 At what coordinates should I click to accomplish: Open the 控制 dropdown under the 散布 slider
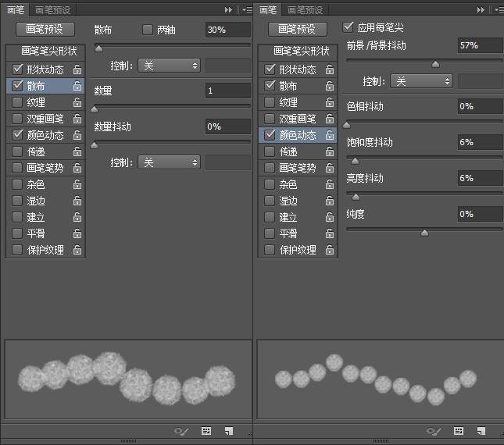[x=169, y=66]
